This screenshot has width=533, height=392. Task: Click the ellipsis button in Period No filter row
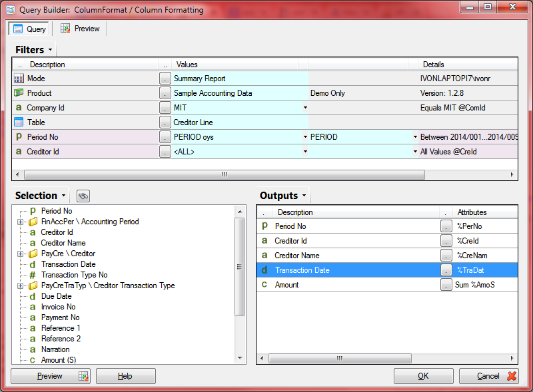click(x=165, y=137)
